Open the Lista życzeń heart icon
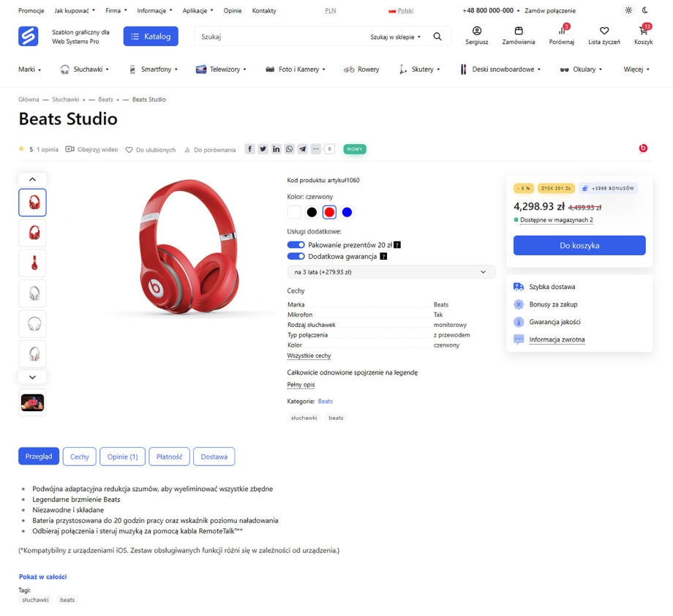 tap(604, 31)
